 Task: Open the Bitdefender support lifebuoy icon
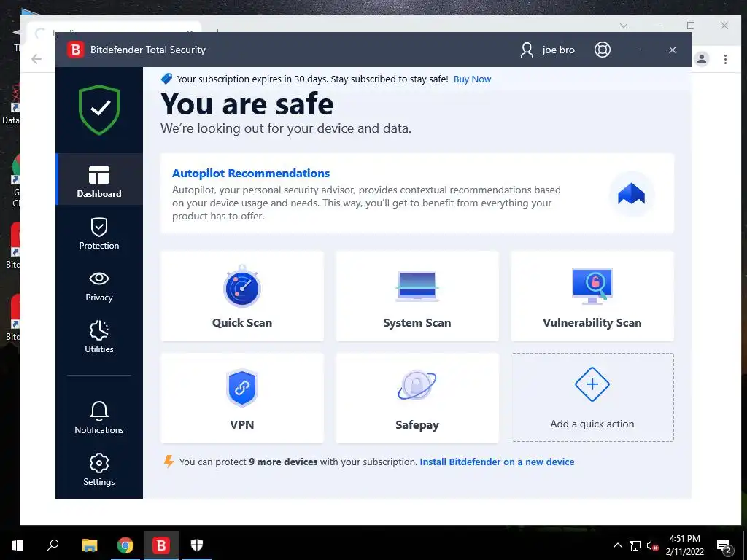point(602,50)
